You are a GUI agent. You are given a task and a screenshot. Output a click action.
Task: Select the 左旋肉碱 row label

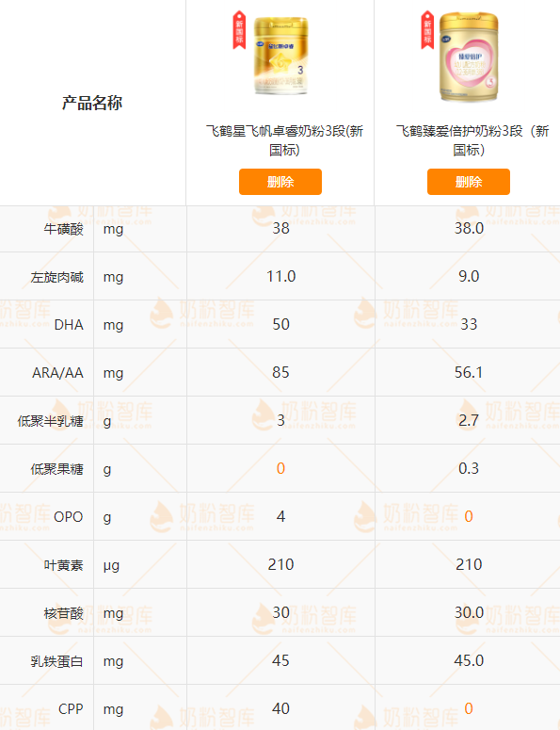57,278
